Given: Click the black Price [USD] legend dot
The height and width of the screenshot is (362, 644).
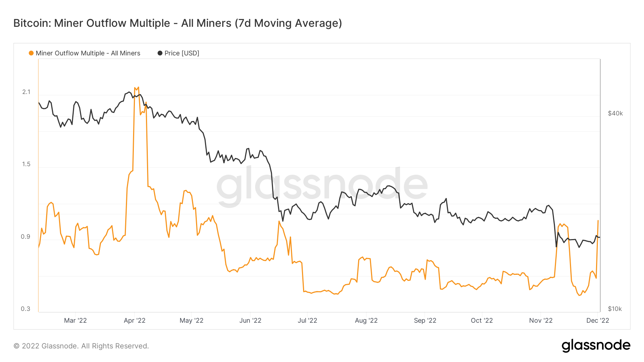Looking at the screenshot, I should click(160, 53).
